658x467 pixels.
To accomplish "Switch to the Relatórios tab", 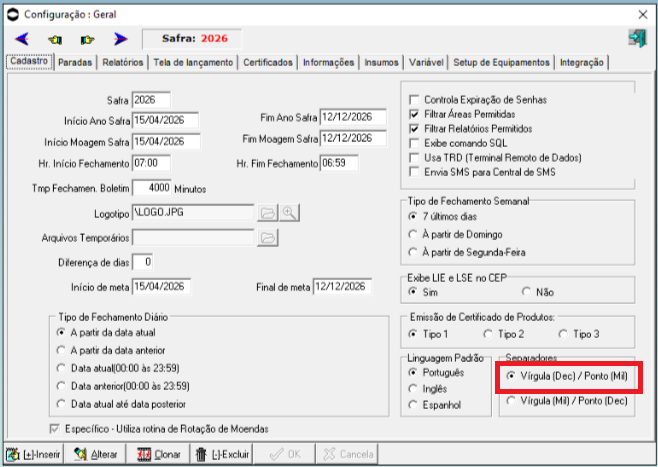I will coord(123,63).
